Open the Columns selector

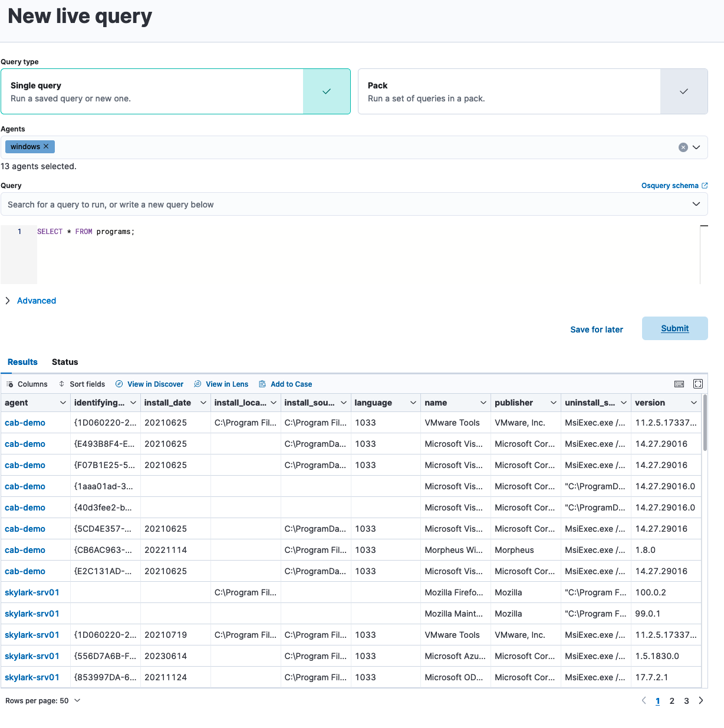(x=27, y=384)
